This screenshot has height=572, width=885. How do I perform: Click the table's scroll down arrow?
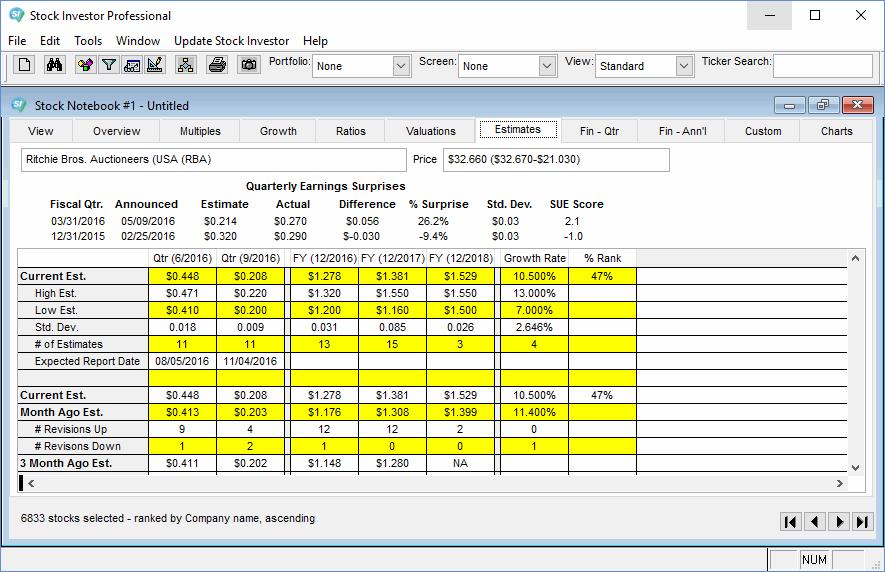point(855,468)
